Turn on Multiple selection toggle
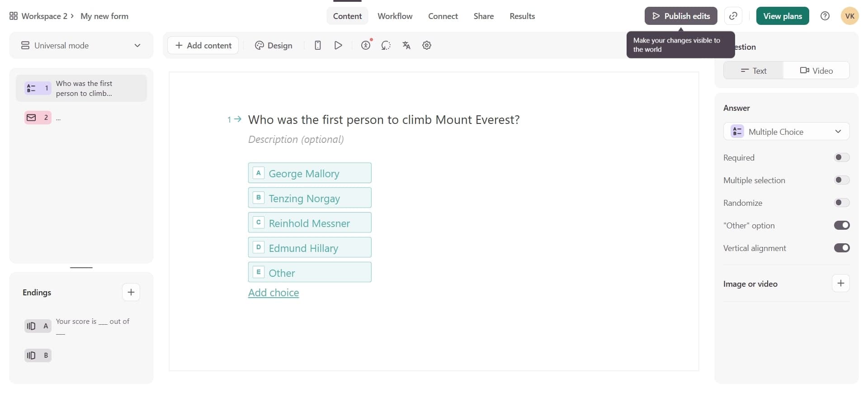 pyautogui.click(x=841, y=180)
